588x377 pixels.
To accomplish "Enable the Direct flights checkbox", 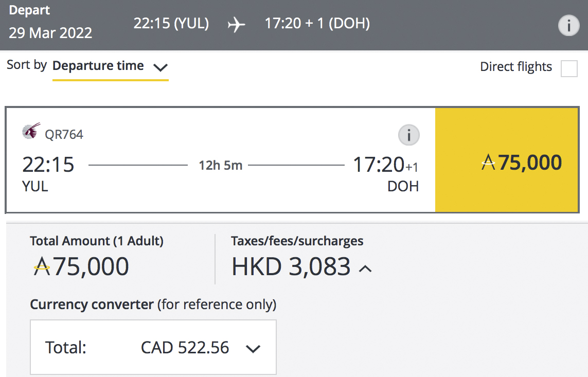I will pyautogui.click(x=569, y=68).
